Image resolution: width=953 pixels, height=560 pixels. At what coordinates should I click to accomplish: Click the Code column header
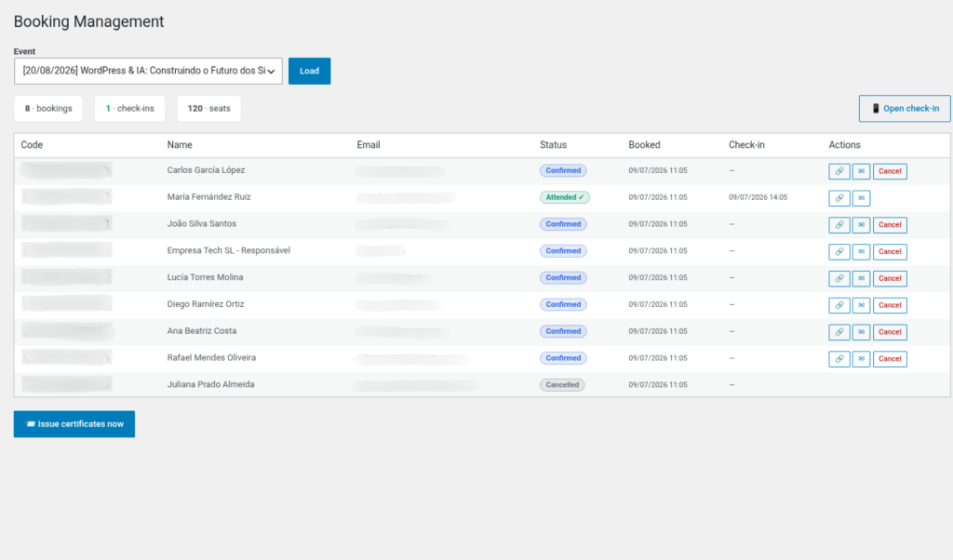(32, 144)
